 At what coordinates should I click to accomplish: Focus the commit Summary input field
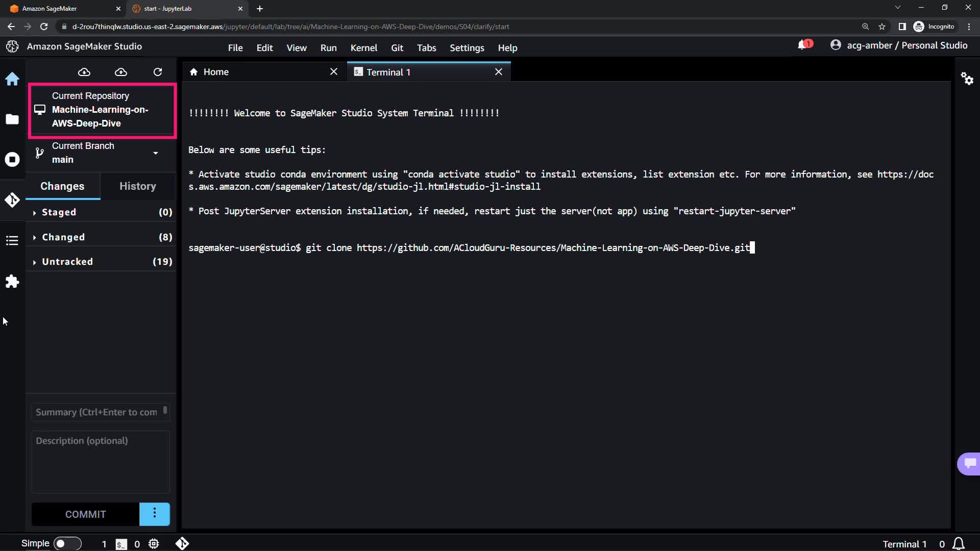pos(97,412)
